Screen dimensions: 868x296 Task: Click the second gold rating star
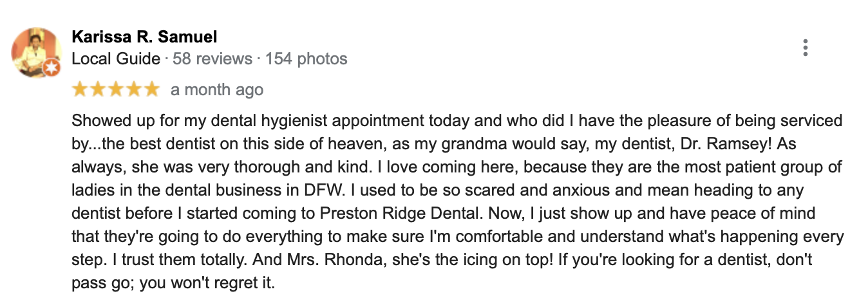98,89
